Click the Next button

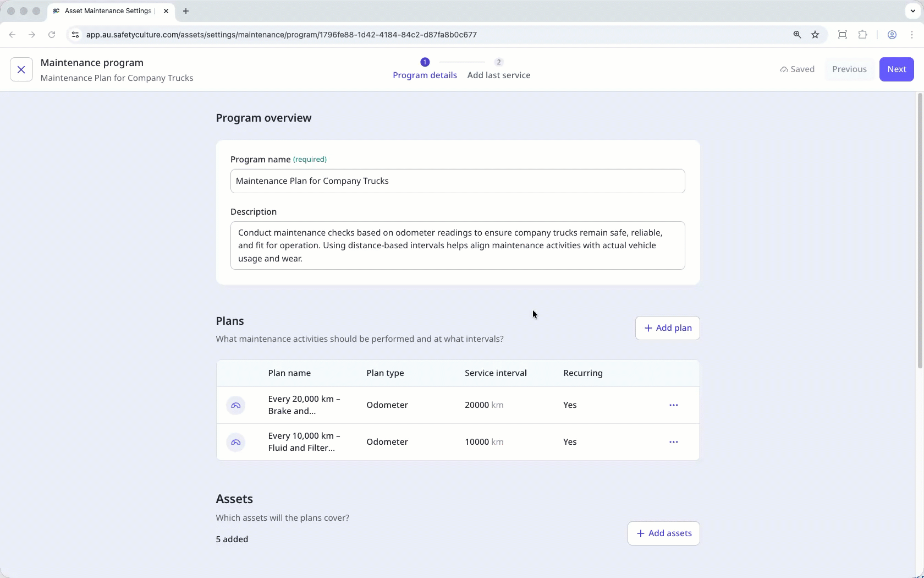(897, 69)
